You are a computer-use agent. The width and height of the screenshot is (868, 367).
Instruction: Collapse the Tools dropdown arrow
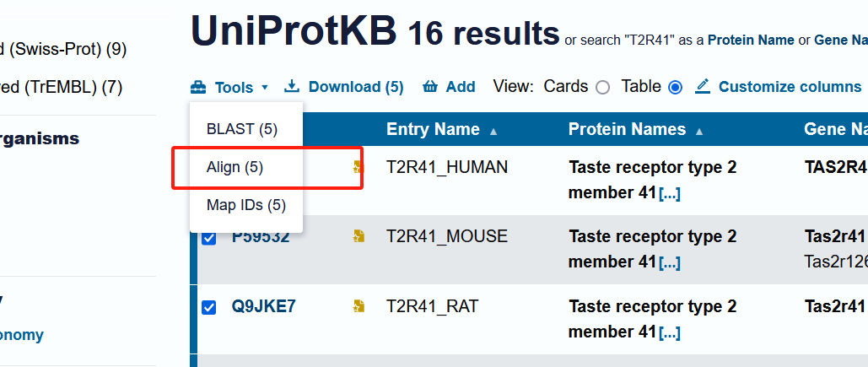[x=265, y=88]
